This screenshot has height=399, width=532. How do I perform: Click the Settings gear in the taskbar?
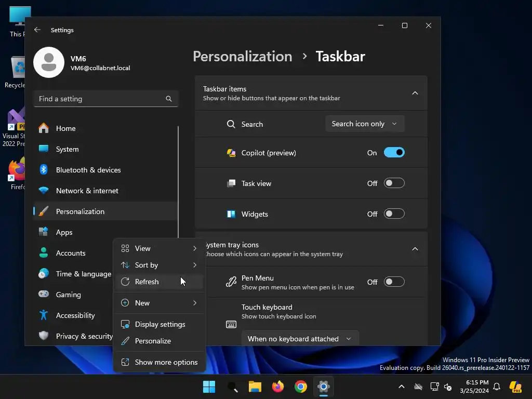tap(324, 387)
